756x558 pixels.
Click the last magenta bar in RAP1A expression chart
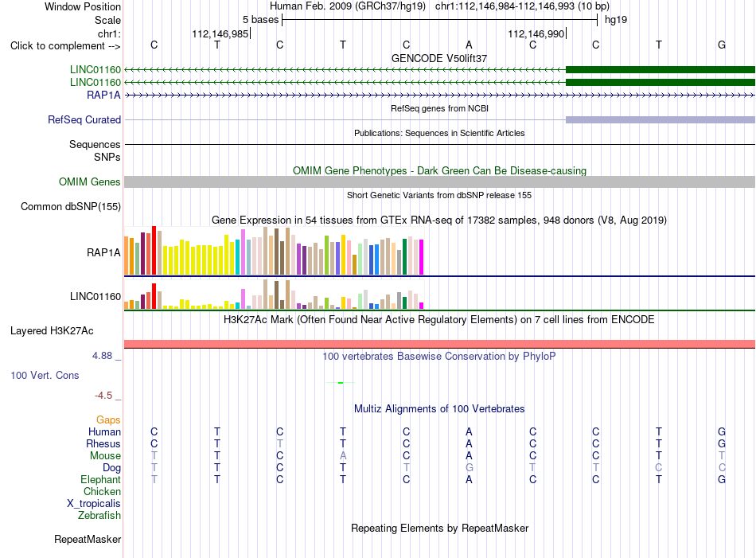422,257
